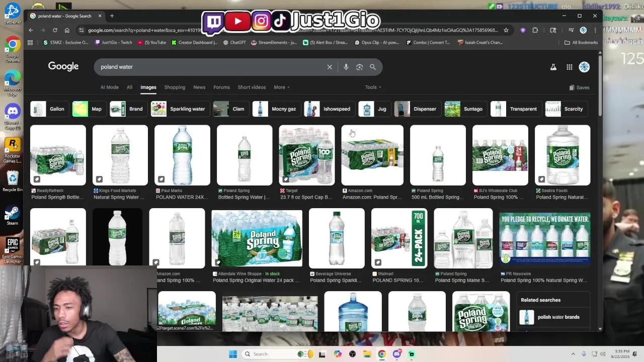Open Recycle Bin on desktop
The width and height of the screenshot is (644, 362).
point(13,181)
